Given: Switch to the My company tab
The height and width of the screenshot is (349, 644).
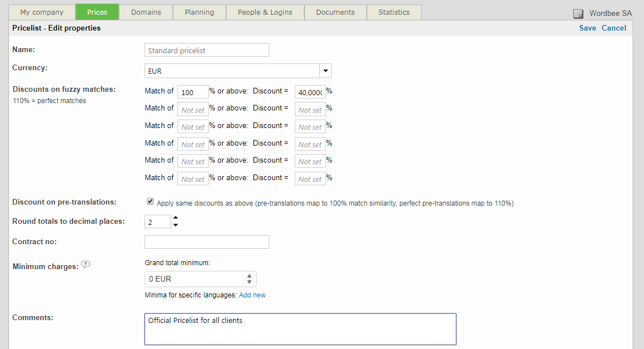Looking at the screenshot, I should coord(41,12).
